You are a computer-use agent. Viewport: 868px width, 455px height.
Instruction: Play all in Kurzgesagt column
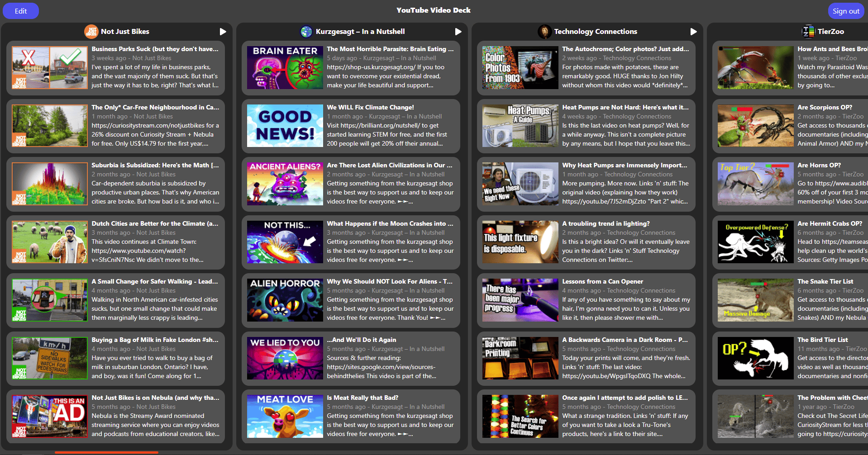coord(458,32)
